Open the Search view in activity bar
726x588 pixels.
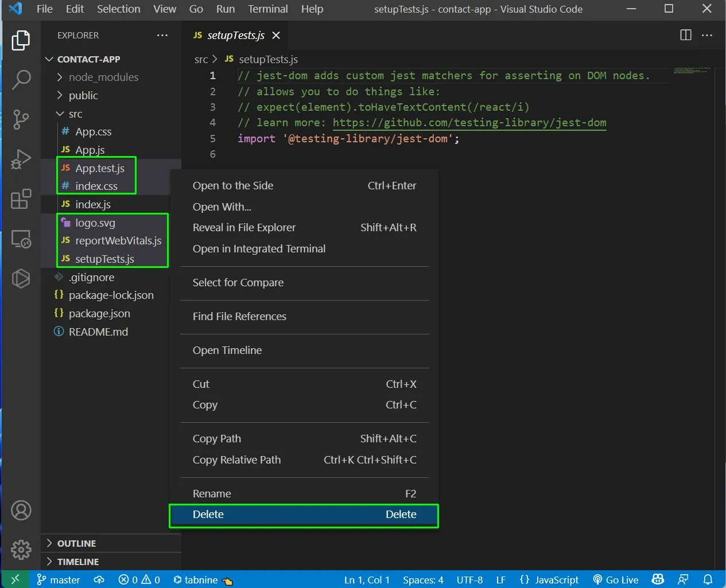[21, 79]
